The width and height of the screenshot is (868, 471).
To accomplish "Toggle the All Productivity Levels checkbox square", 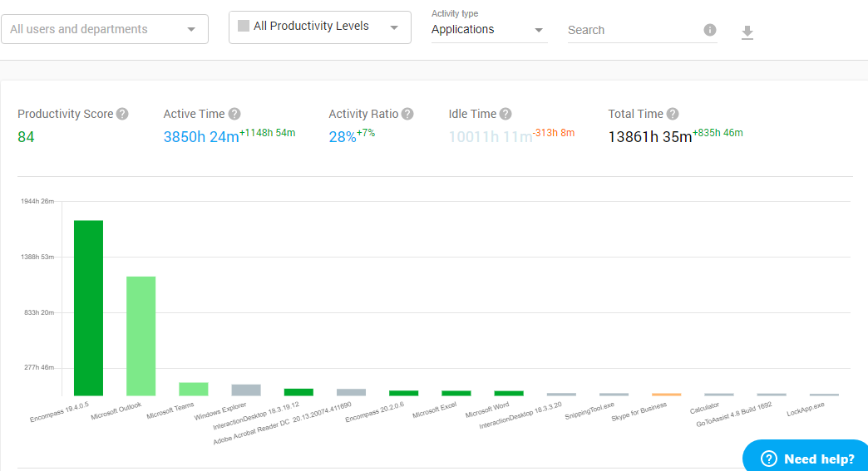I will (244, 26).
